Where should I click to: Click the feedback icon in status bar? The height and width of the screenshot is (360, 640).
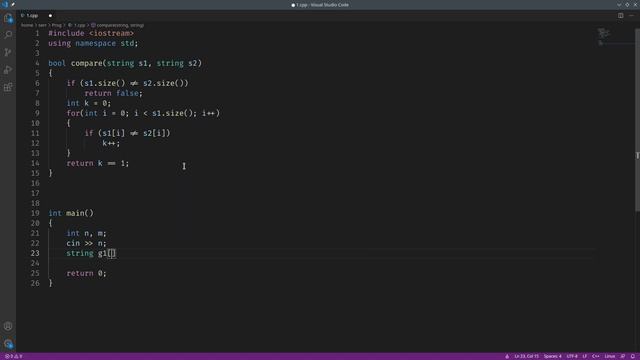(622, 356)
